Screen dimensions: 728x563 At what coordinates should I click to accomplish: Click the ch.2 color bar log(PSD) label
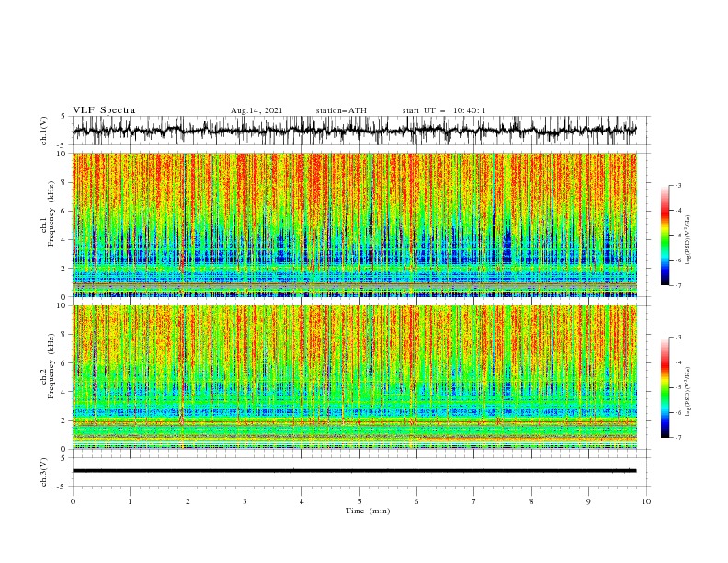(688, 392)
